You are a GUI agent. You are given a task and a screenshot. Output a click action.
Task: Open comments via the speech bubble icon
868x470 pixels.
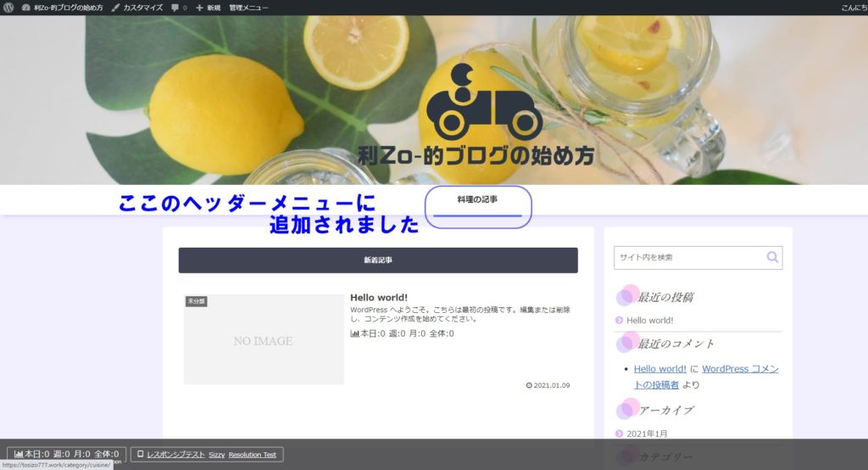tap(175, 8)
